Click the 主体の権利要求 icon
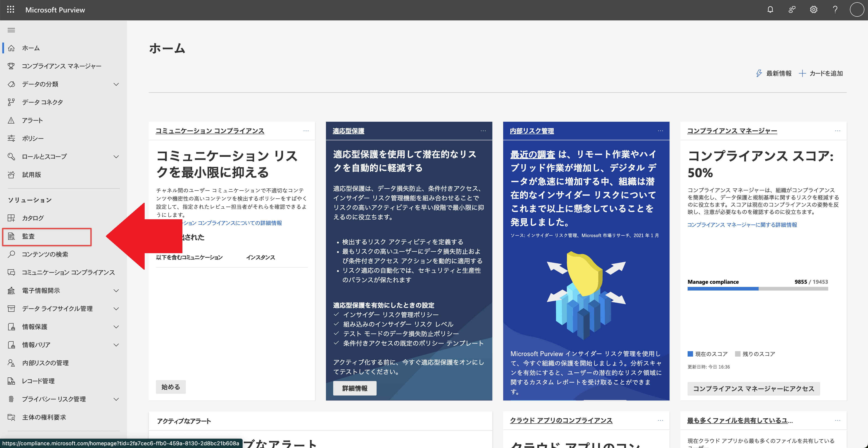This screenshot has width=868, height=448. coord(12,418)
